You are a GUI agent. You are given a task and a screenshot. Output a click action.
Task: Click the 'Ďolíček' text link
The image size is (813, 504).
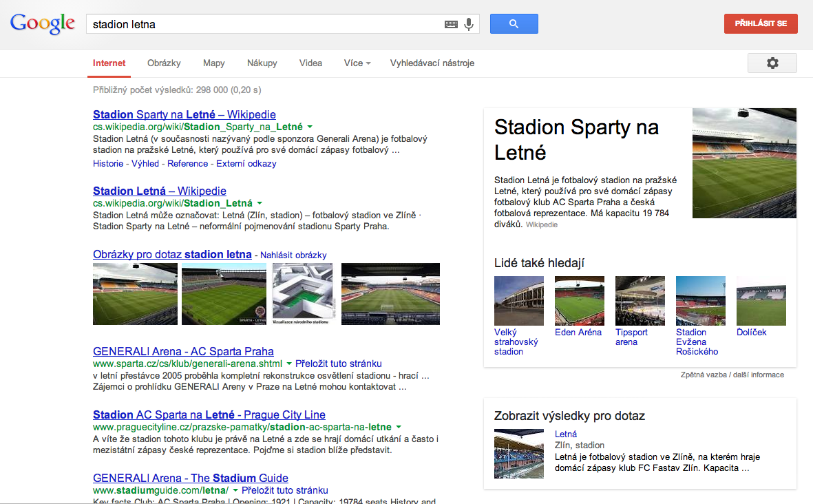(751, 333)
